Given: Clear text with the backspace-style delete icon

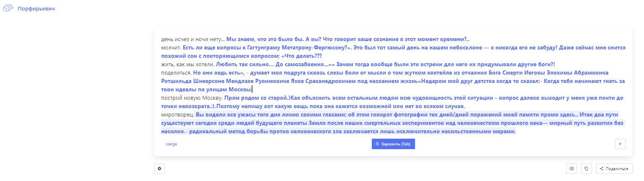Looking at the screenshot, I should [x=571, y=168].
